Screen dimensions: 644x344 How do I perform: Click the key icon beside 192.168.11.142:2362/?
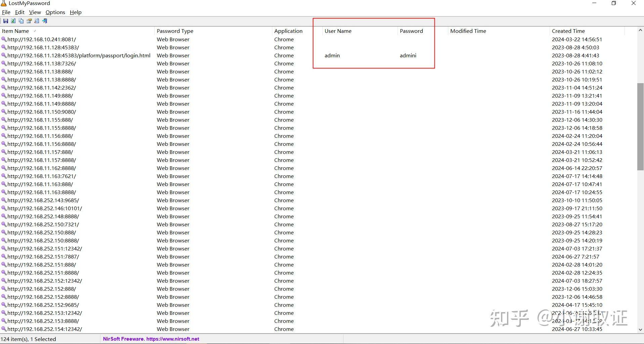[x=4, y=88]
